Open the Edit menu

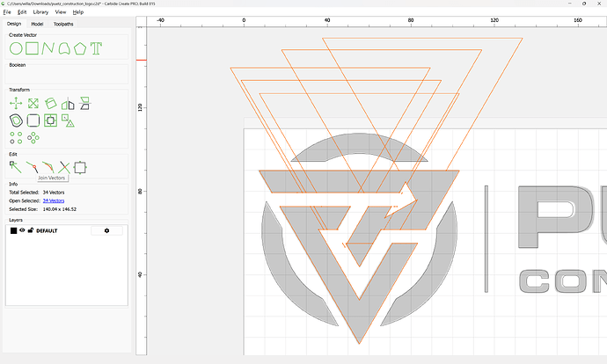[22, 12]
